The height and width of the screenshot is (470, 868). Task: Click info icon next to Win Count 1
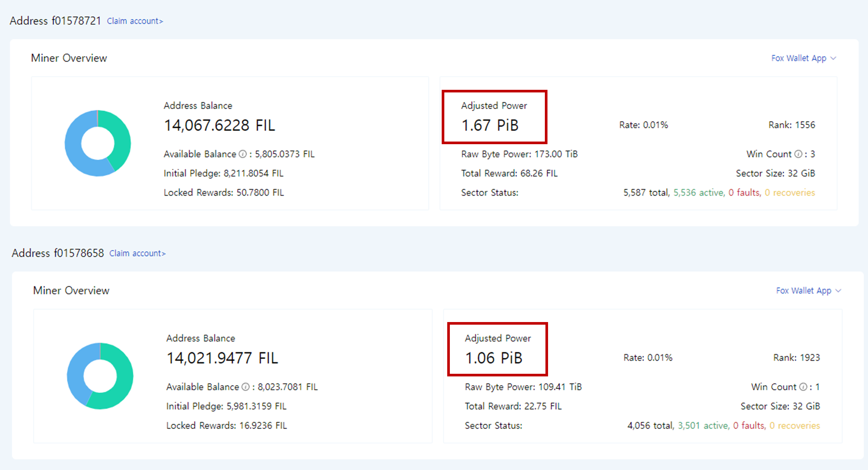(803, 387)
